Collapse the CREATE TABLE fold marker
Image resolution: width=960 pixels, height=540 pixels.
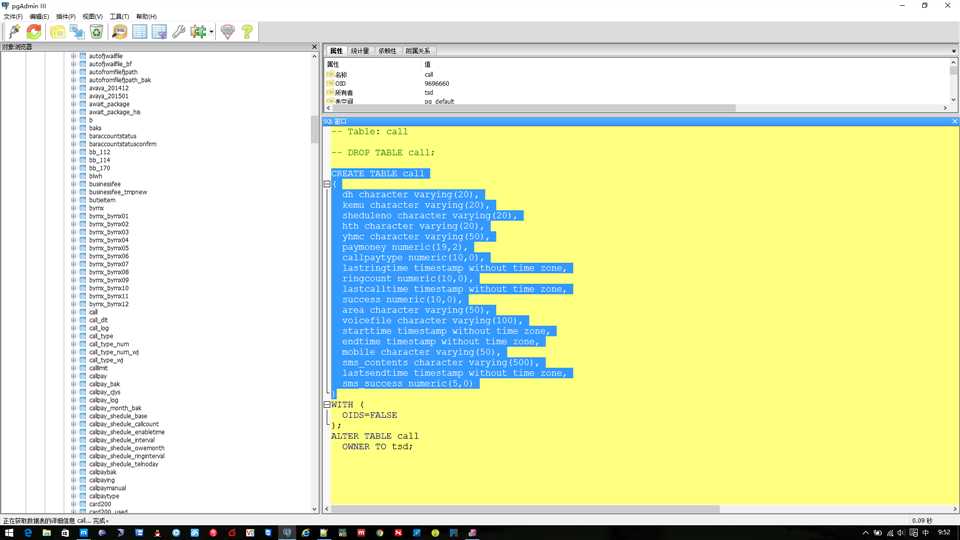coord(327,184)
